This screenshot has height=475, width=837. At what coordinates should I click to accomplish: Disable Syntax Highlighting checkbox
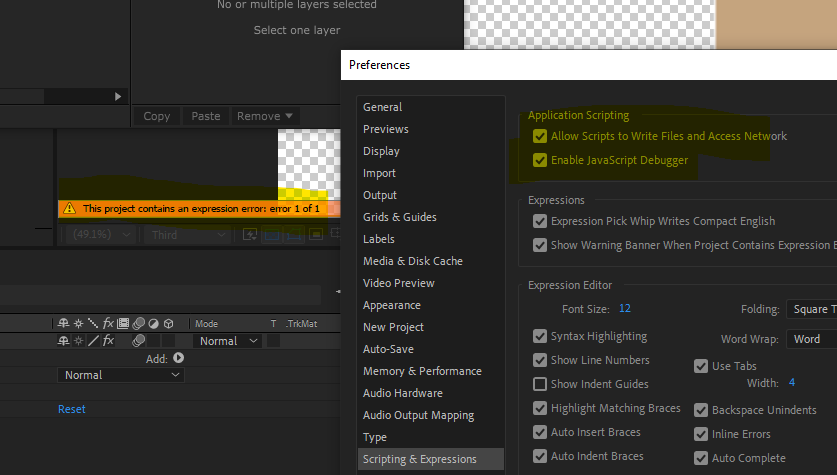[540, 336]
